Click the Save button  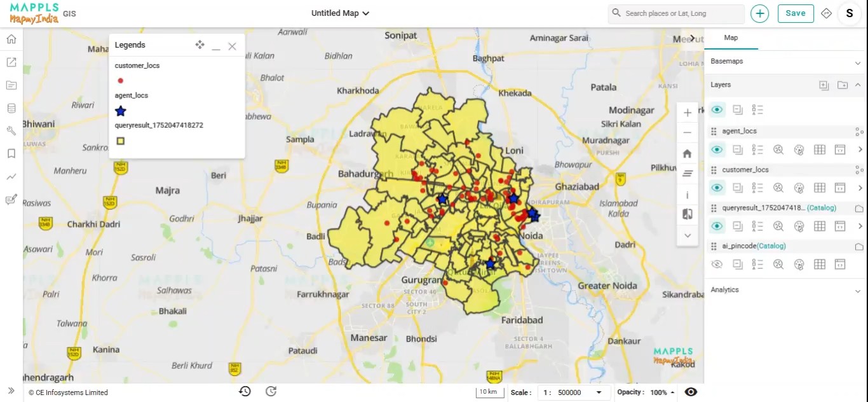pos(795,13)
